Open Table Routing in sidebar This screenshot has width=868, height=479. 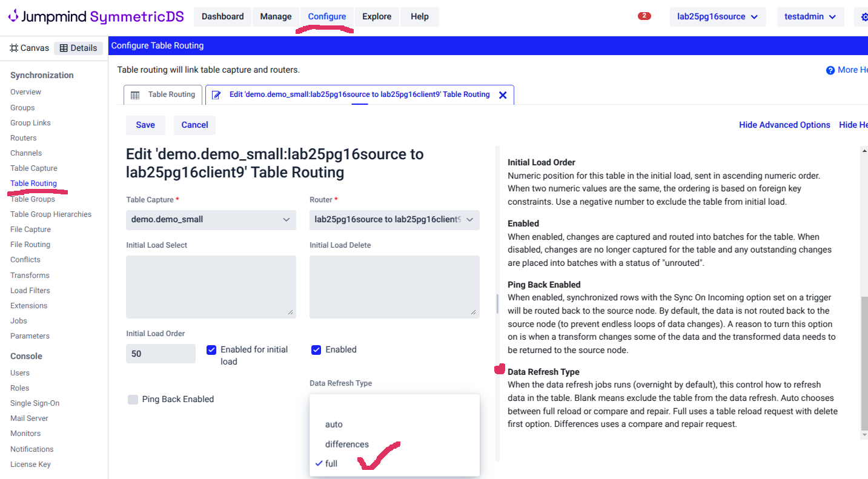tap(33, 183)
